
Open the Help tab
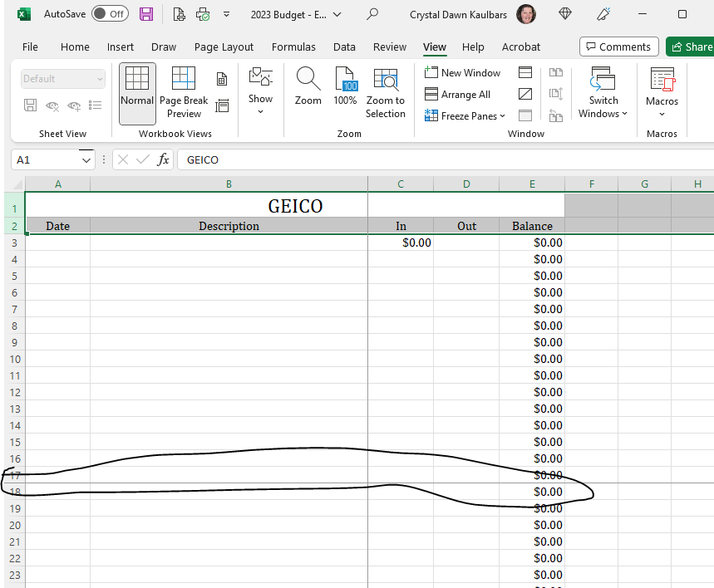tap(473, 47)
